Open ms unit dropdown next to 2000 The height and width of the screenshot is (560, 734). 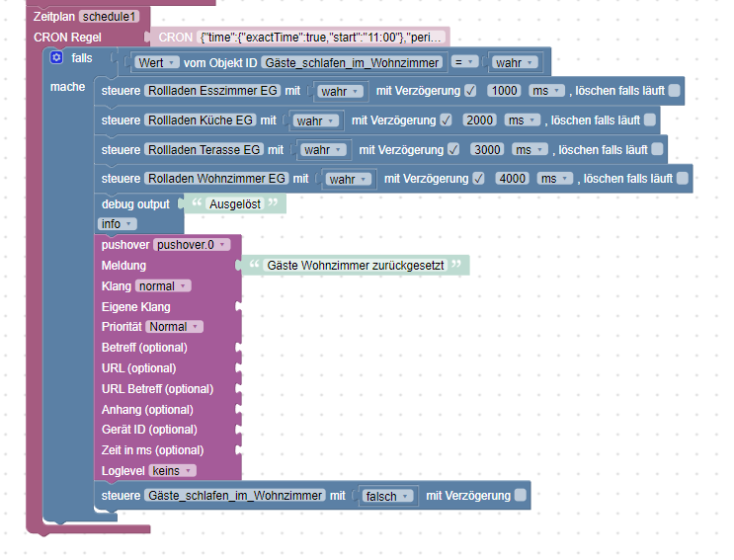(x=523, y=120)
